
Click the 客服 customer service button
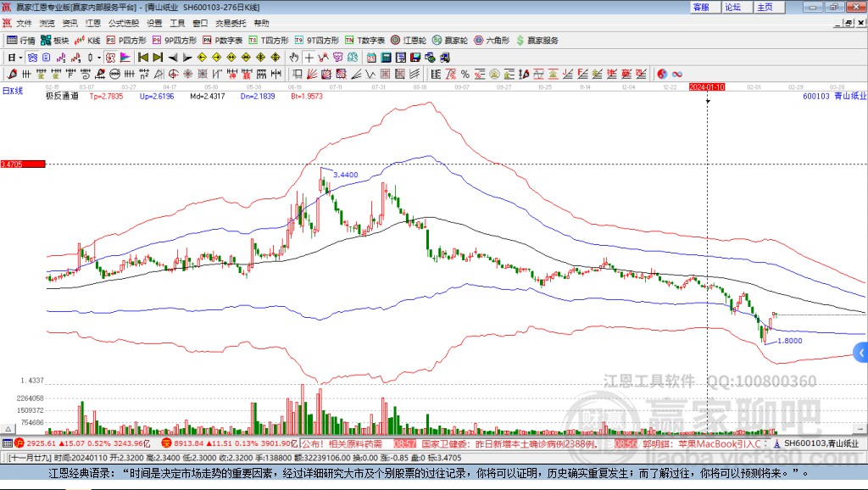[x=701, y=7]
